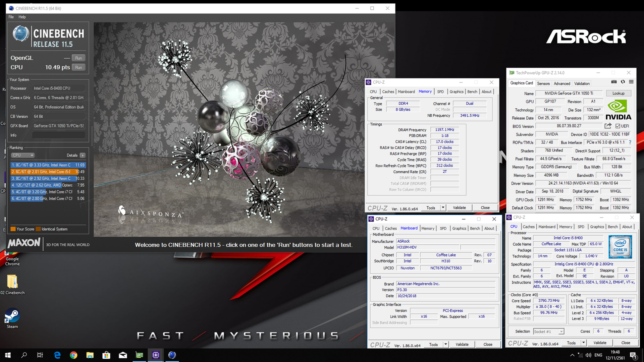Open File Explorer from the taskbar
The image size is (644, 362).
pyautogui.click(x=90, y=355)
